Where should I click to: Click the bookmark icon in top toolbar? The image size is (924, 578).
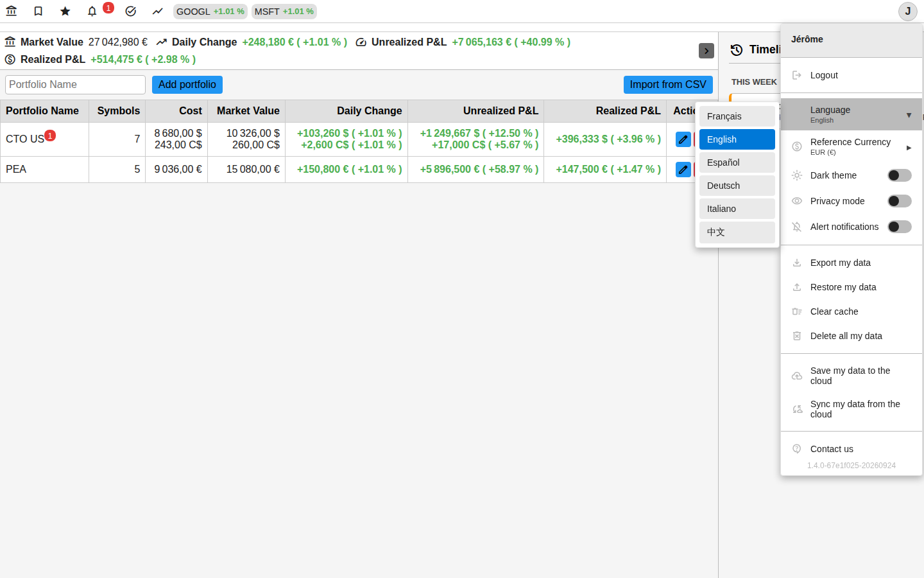tap(38, 11)
